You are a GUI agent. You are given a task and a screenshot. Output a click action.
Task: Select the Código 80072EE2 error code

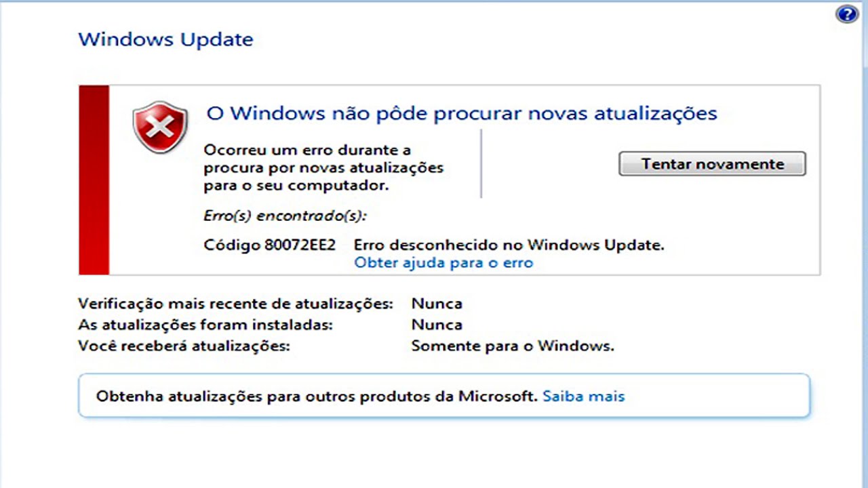point(269,245)
